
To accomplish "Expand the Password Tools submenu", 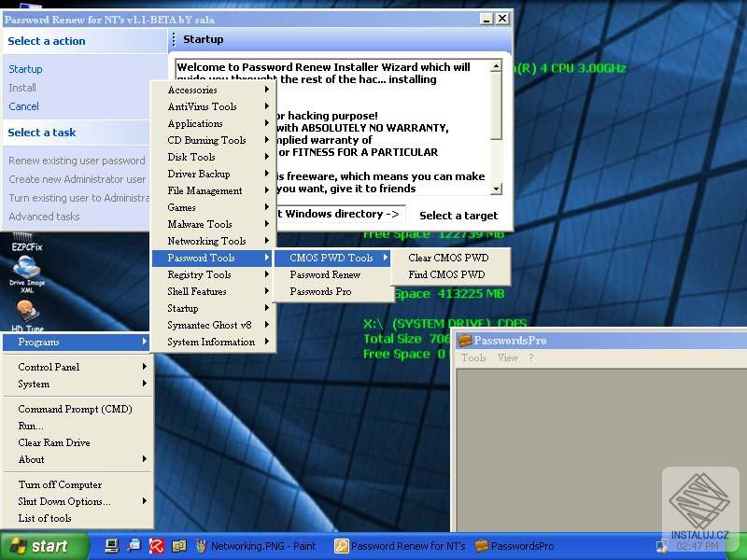I will click(x=202, y=258).
